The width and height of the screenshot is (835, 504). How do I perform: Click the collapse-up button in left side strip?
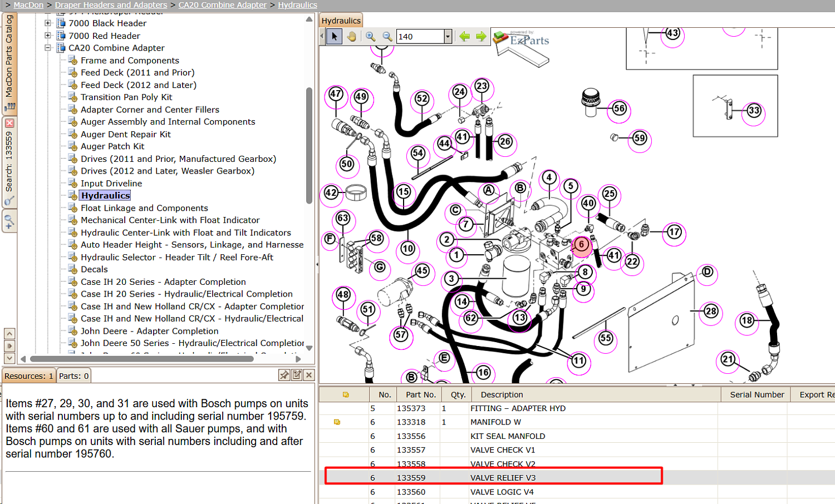coord(9,334)
